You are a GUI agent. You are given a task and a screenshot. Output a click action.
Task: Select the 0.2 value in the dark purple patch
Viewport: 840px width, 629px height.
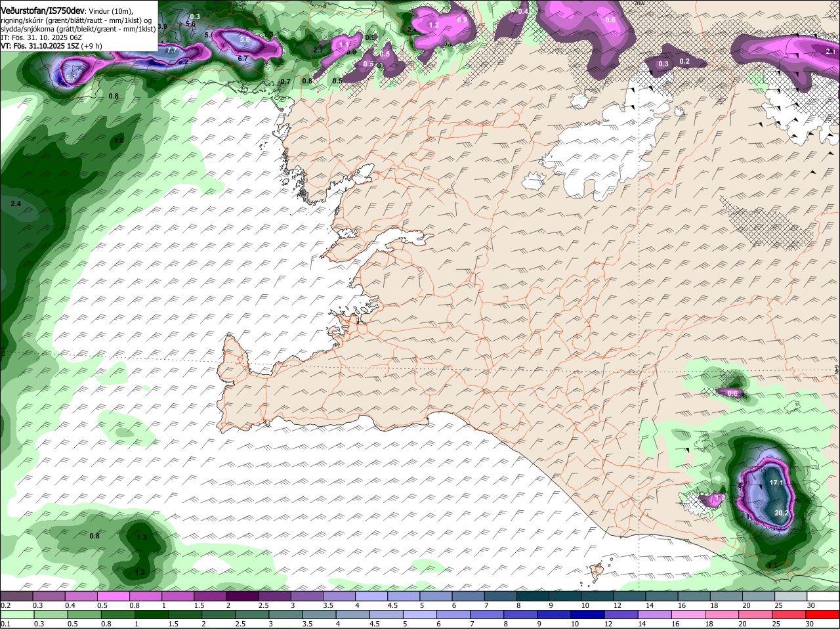(x=684, y=62)
